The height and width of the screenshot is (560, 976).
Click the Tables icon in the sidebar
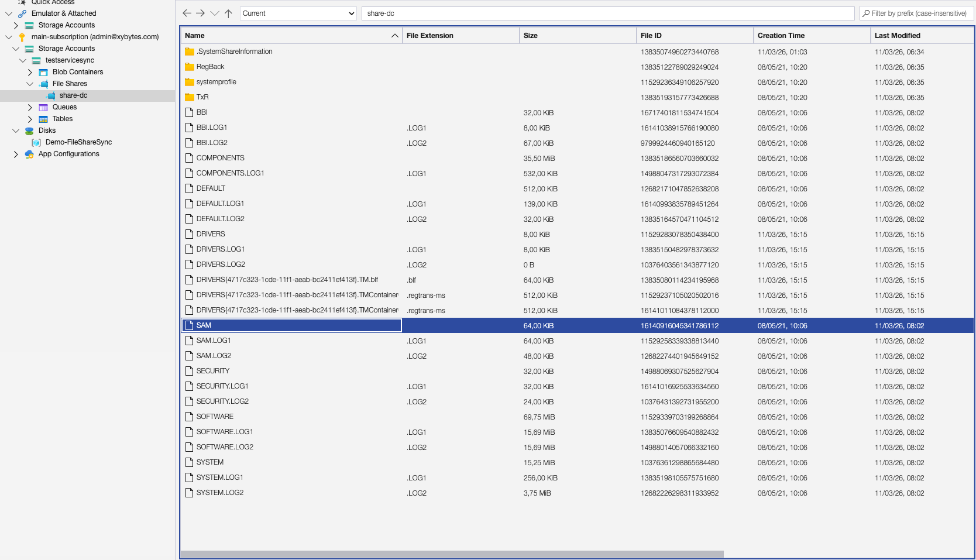[x=43, y=119]
